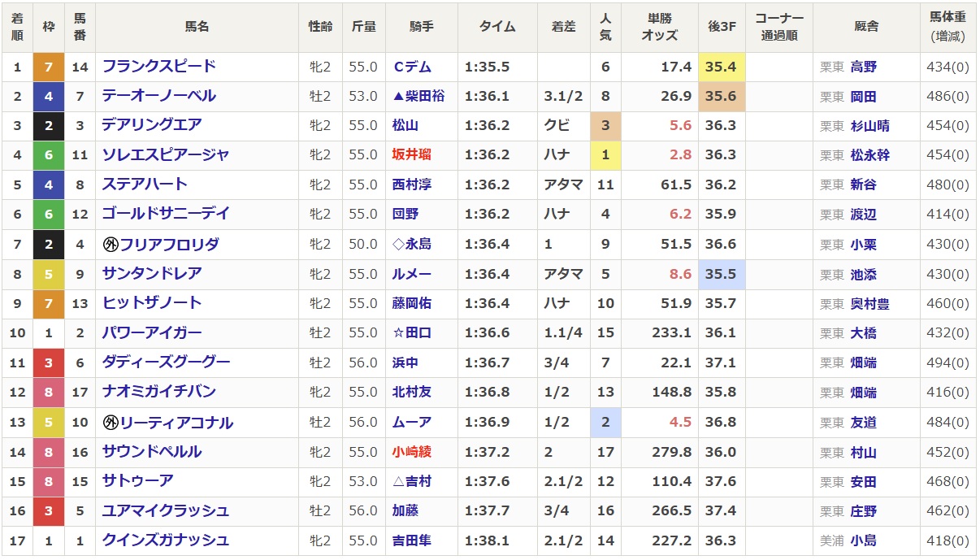
Task: Click the orange frame 7 badge for フランクスピード
Action: click(x=49, y=67)
